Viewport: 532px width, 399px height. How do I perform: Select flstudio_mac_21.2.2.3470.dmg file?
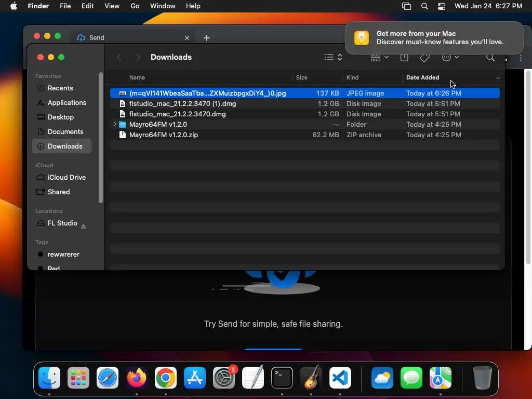click(x=304, y=114)
